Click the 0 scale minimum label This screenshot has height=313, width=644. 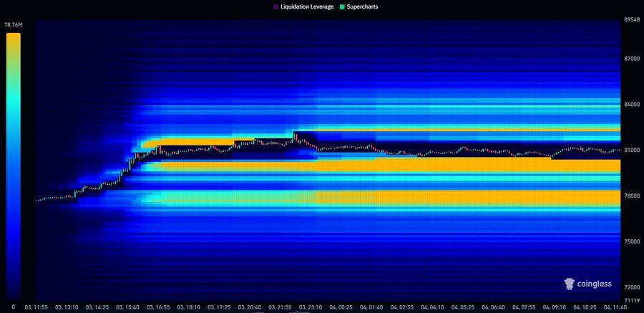click(14, 307)
